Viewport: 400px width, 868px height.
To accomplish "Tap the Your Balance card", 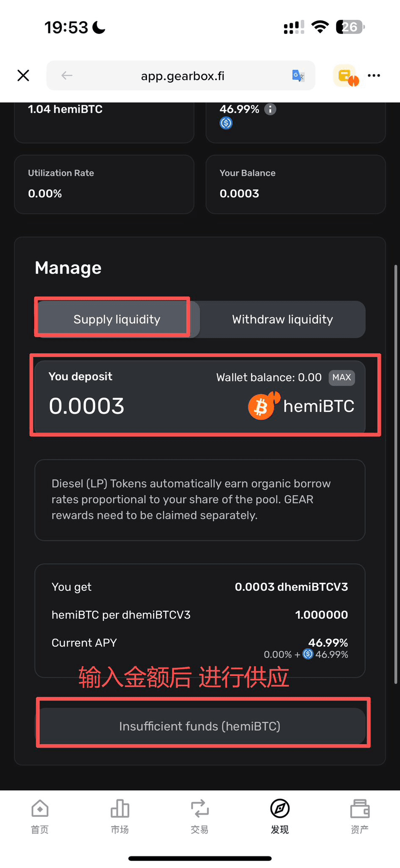I will point(296,184).
